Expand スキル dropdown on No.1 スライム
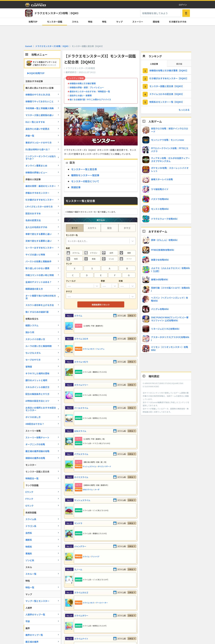215x644 pixels. tap(132, 316)
